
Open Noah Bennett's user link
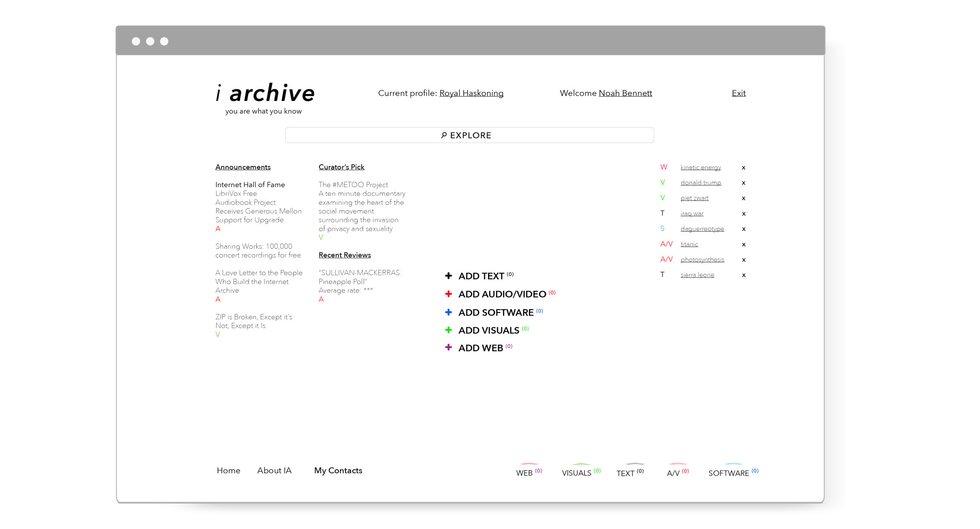coord(625,93)
